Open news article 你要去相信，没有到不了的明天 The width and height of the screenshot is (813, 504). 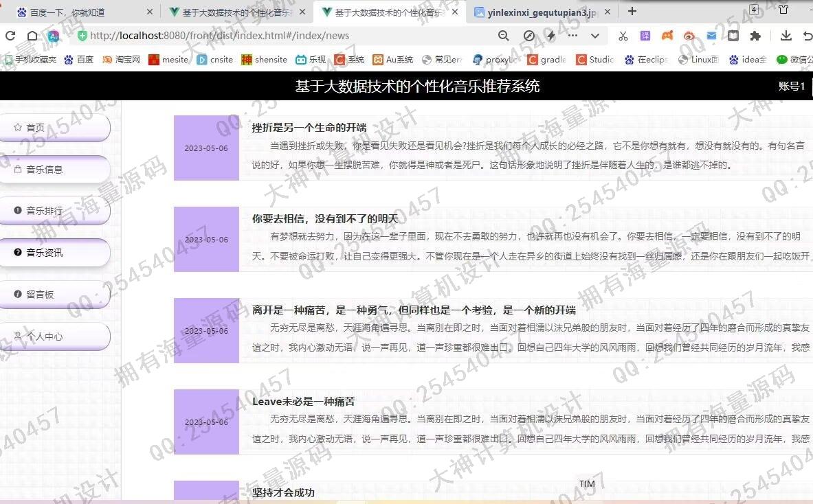pos(325,218)
